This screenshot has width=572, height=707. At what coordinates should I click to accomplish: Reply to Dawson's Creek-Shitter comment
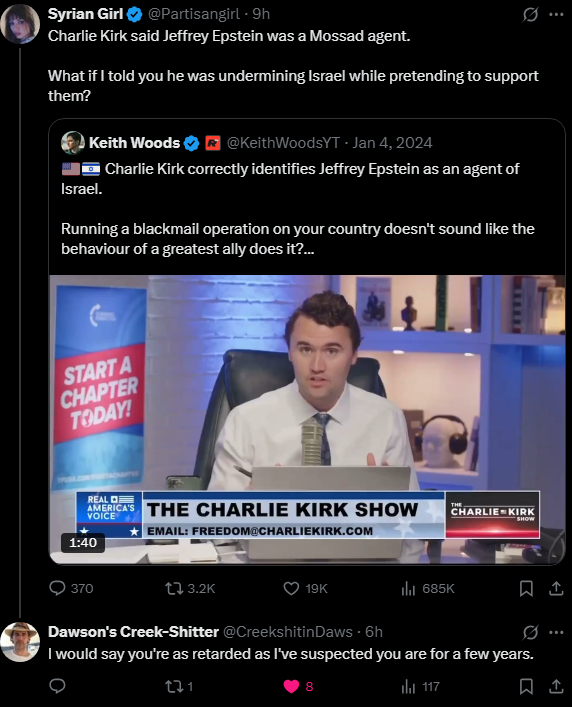pos(57,686)
